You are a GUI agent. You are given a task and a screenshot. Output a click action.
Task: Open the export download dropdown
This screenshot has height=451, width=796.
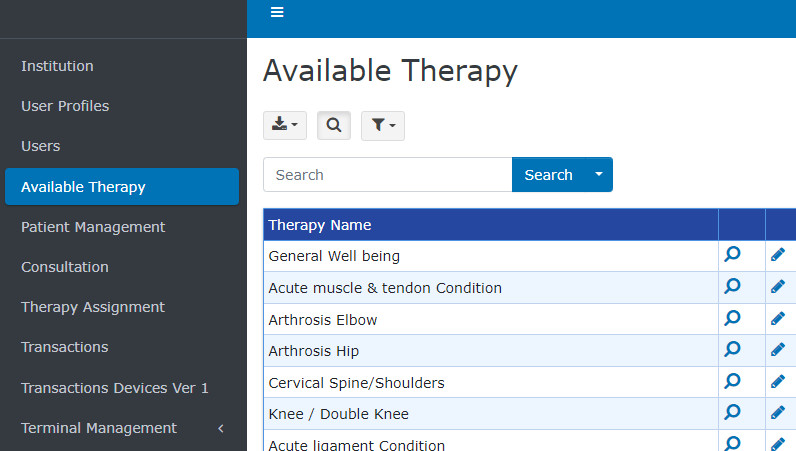coord(284,125)
